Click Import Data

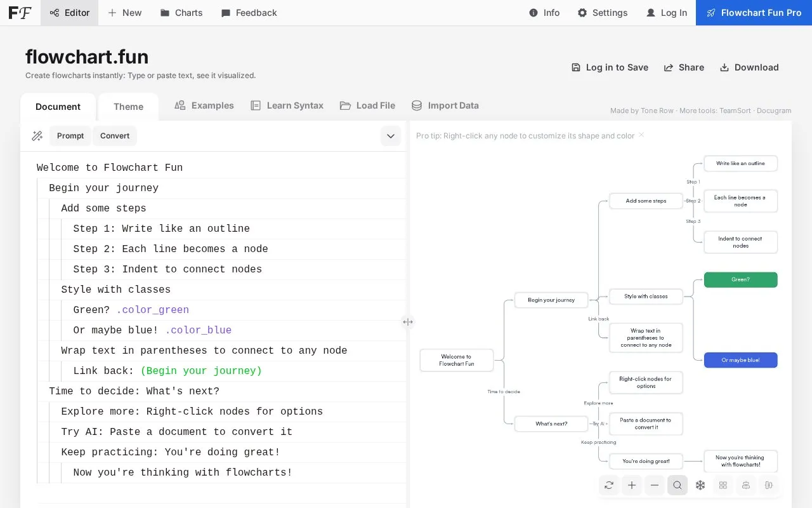coord(445,105)
